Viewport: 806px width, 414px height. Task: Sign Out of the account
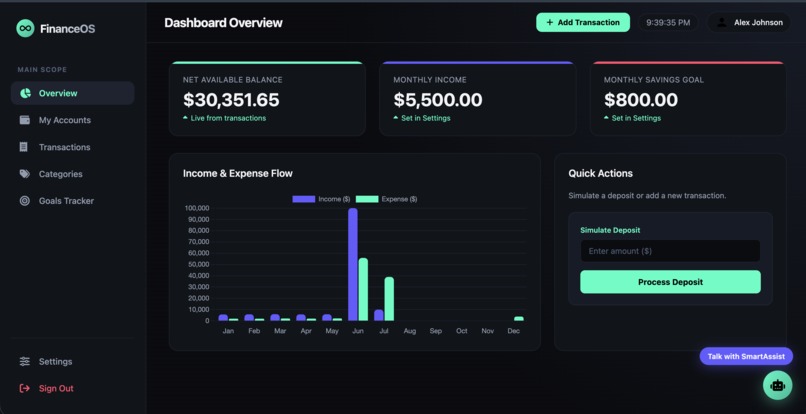point(72,388)
